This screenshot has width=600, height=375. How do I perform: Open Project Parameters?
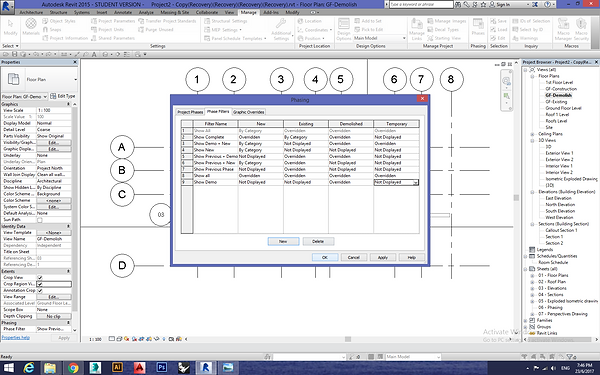[113, 21]
